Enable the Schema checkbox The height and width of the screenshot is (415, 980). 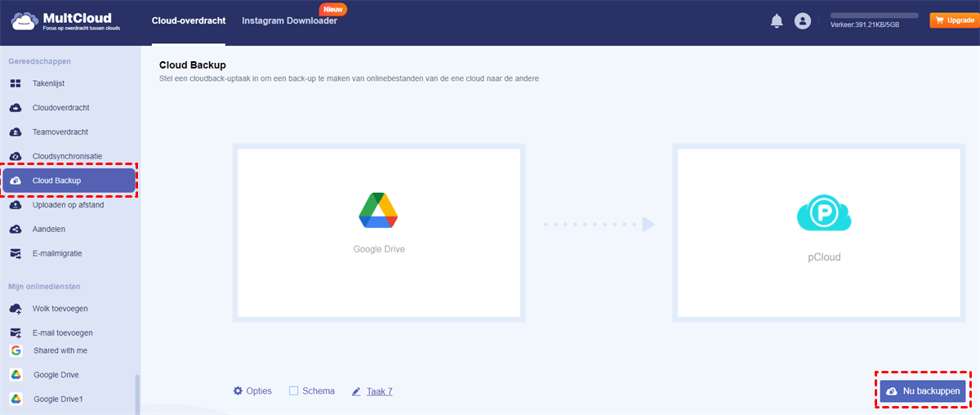(294, 391)
